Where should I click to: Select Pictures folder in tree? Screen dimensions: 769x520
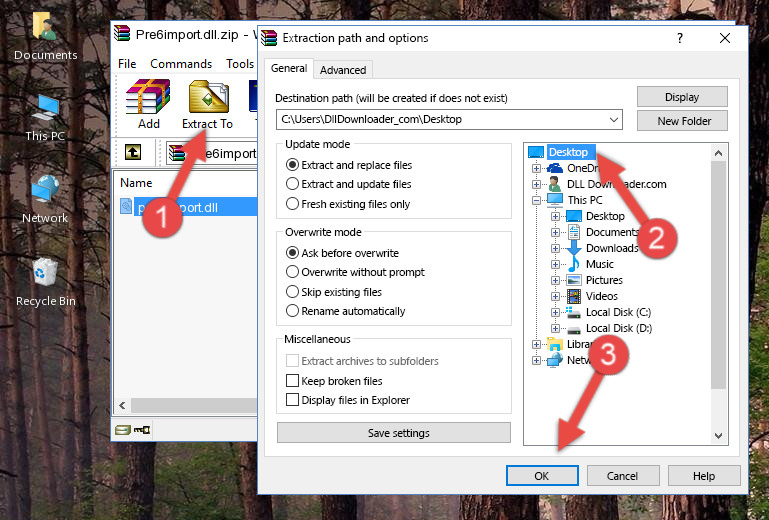[x=604, y=280]
